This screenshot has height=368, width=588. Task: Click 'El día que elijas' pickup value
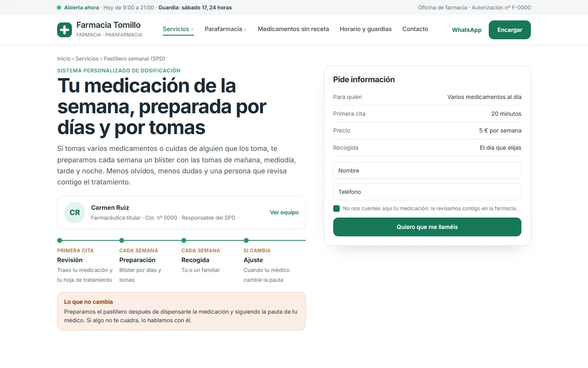501,148
